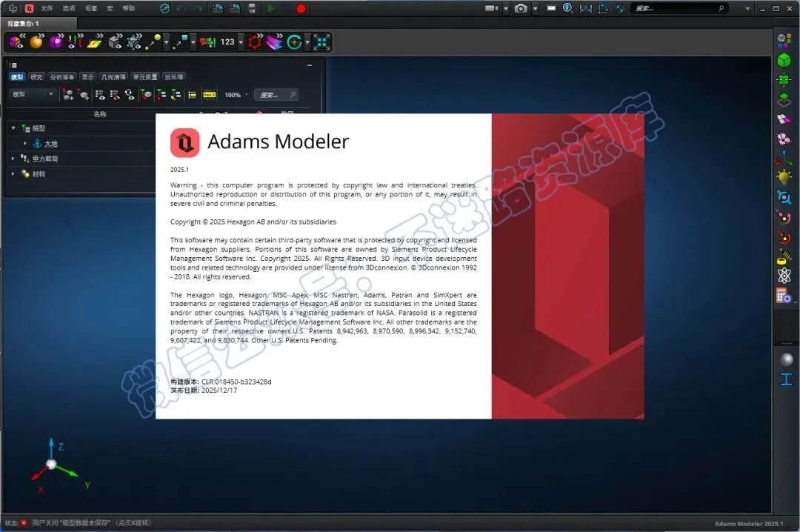Click the angle measure icon in top bar

(x=602, y=8)
